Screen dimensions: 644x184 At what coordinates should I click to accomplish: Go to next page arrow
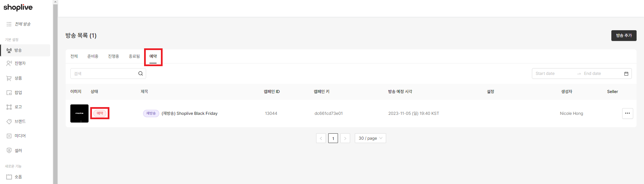pos(345,138)
